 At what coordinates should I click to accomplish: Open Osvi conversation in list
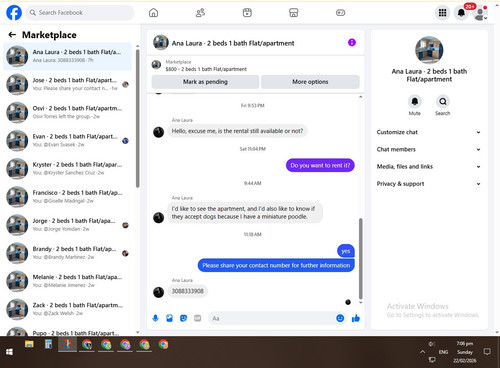[x=67, y=112]
